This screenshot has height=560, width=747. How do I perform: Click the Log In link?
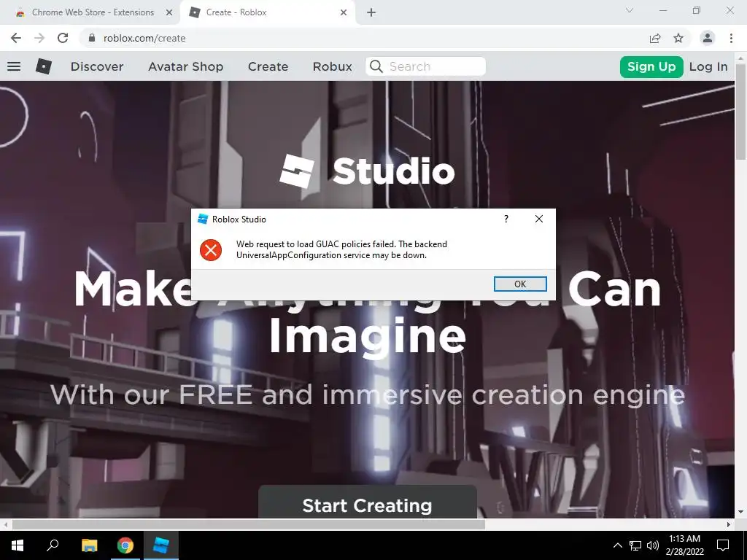708,66
